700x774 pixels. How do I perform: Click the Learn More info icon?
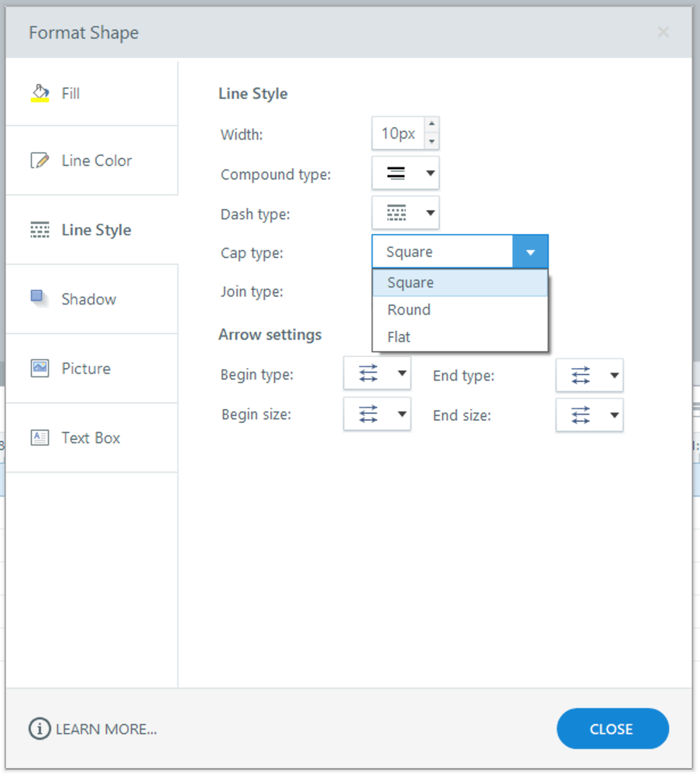pos(39,729)
